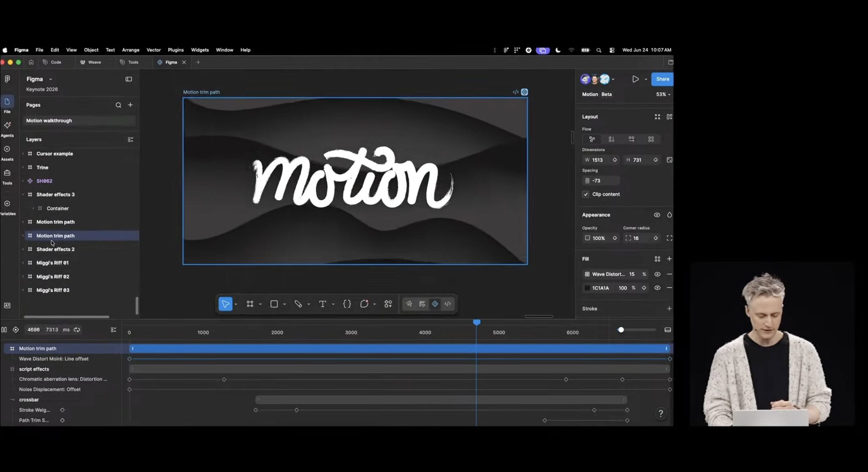Open the Vector menu in menu bar
The image size is (868, 472).
[x=153, y=50]
